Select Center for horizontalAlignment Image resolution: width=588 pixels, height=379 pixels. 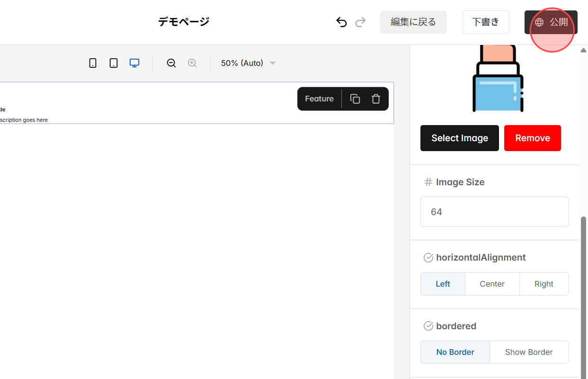492,284
